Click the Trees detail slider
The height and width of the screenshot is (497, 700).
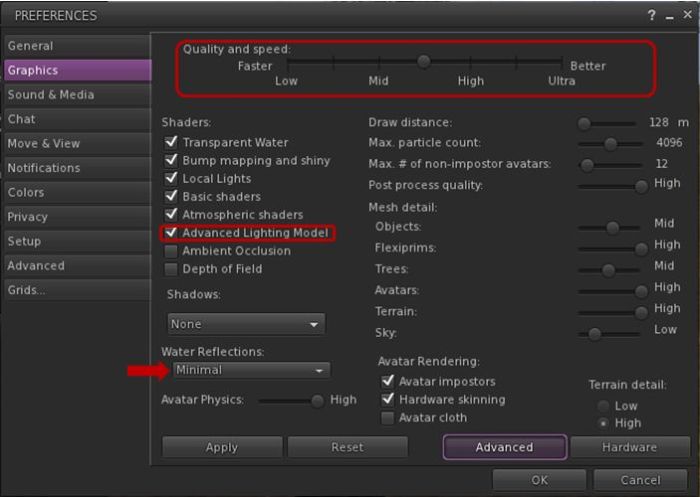point(610,270)
